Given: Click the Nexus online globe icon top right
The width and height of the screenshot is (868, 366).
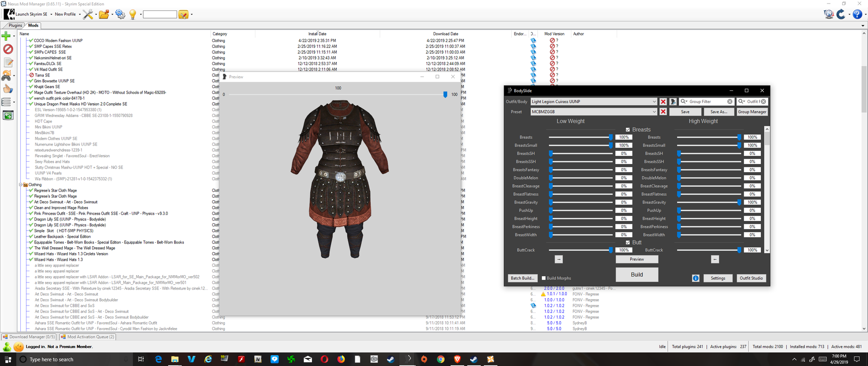Looking at the screenshot, I should coord(829,14).
